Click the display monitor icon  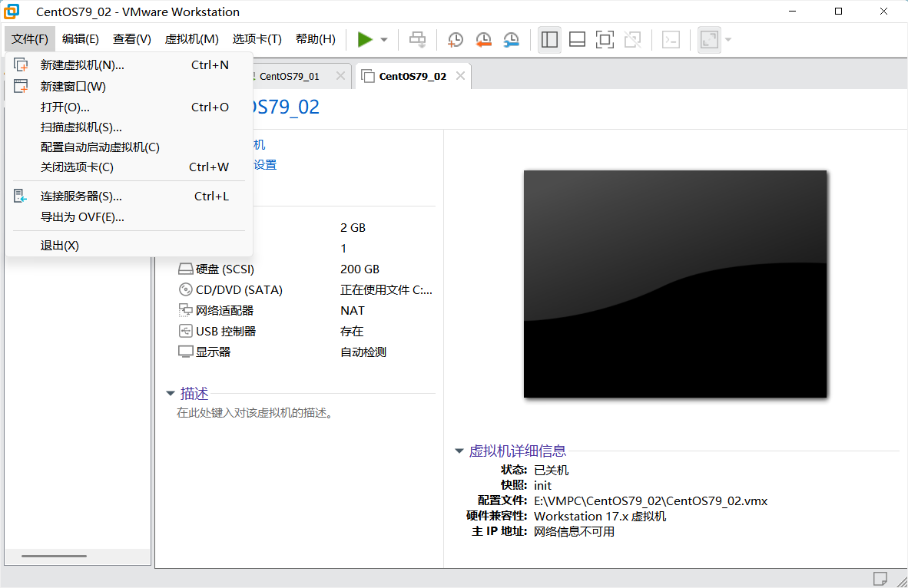[x=185, y=352]
